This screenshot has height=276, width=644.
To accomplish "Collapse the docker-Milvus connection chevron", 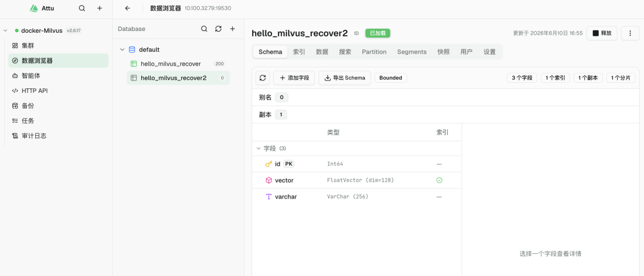I will 5,31.
